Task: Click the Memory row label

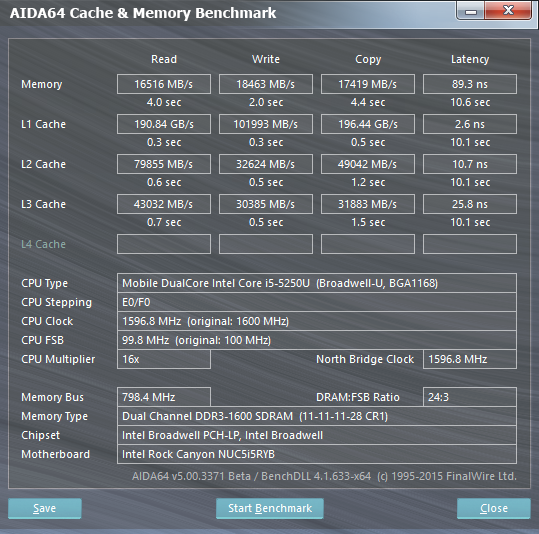Action: tap(42, 84)
